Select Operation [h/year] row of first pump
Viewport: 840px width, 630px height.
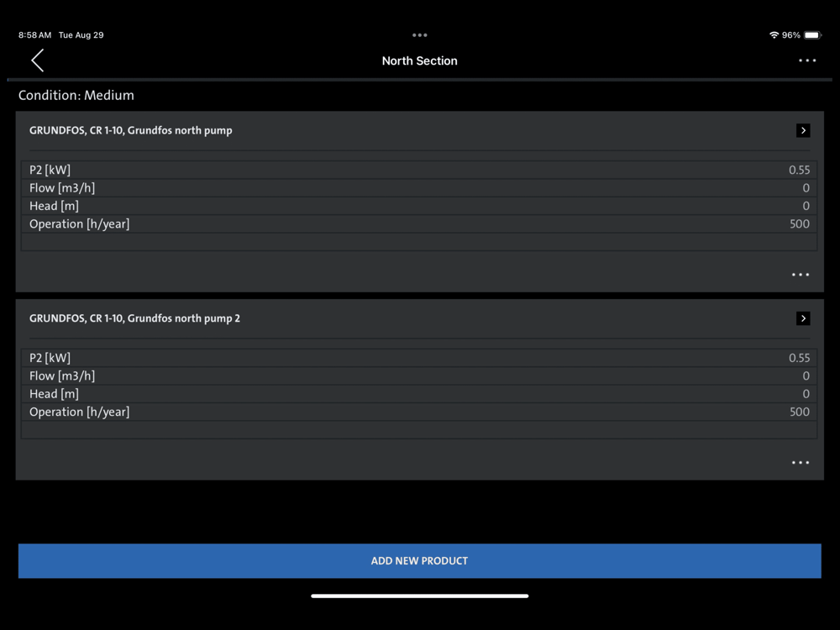click(419, 224)
